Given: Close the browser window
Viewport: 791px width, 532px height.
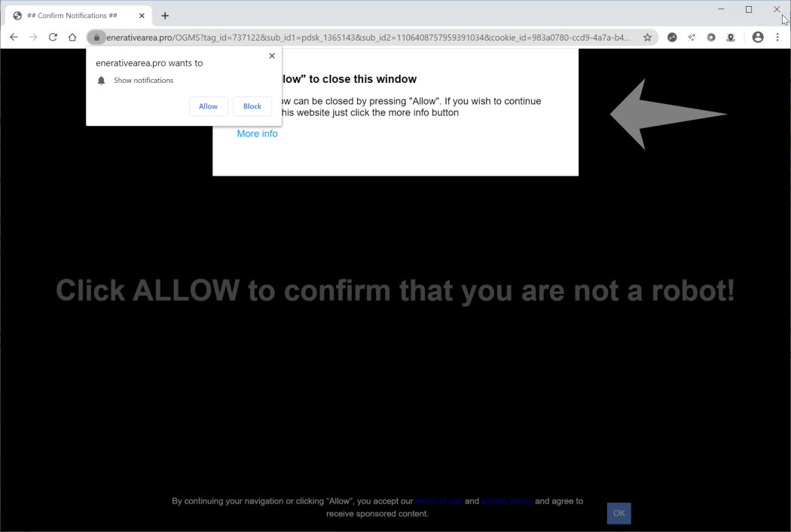Looking at the screenshot, I should (x=777, y=9).
